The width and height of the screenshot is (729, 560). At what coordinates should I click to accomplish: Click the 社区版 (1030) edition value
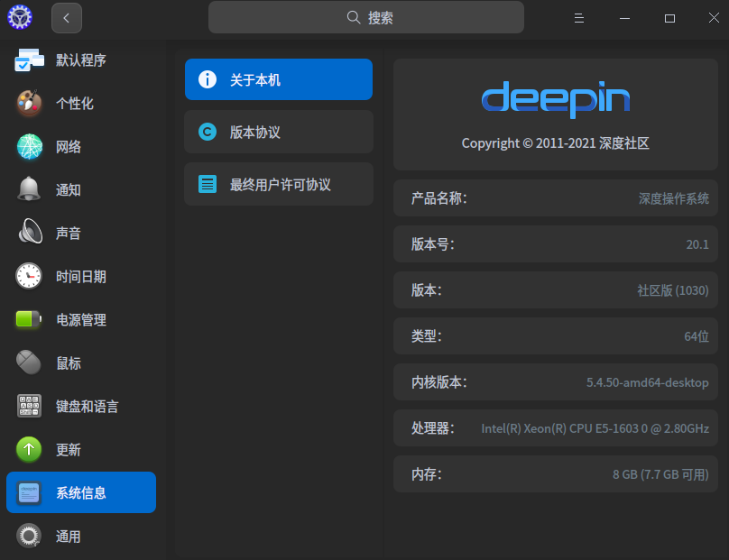(673, 290)
